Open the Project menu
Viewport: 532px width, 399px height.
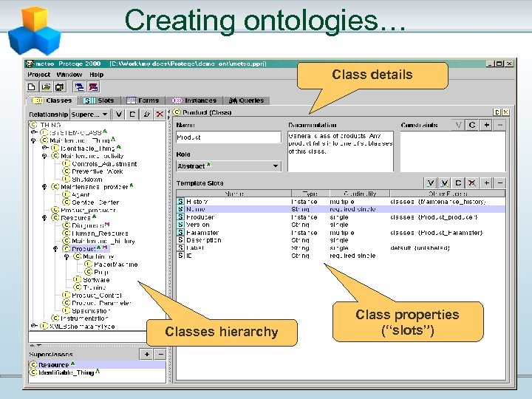pyautogui.click(x=38, y=75)
